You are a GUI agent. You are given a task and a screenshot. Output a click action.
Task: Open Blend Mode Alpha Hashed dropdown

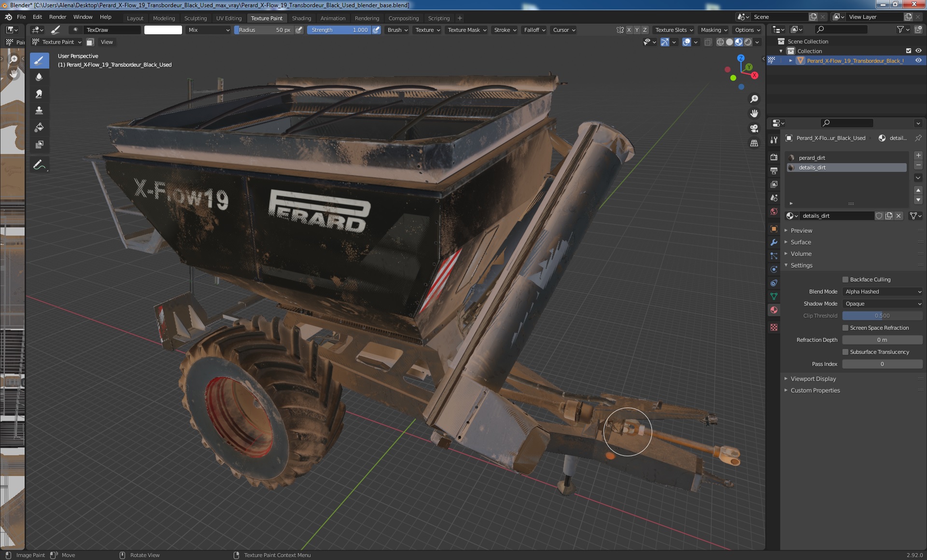coord(883,292)
